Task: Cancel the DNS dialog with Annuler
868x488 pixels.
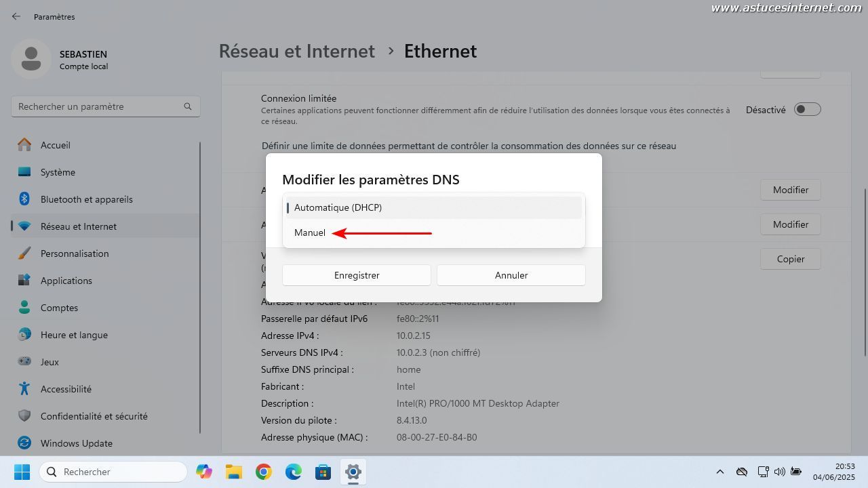Action: (x=511, y=275)
